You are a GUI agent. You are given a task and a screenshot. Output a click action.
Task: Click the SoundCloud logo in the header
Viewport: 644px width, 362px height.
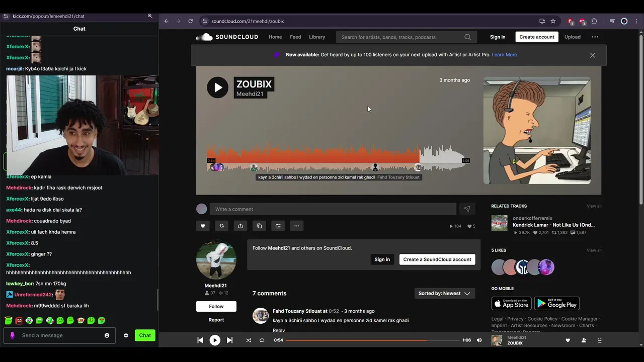227,37
